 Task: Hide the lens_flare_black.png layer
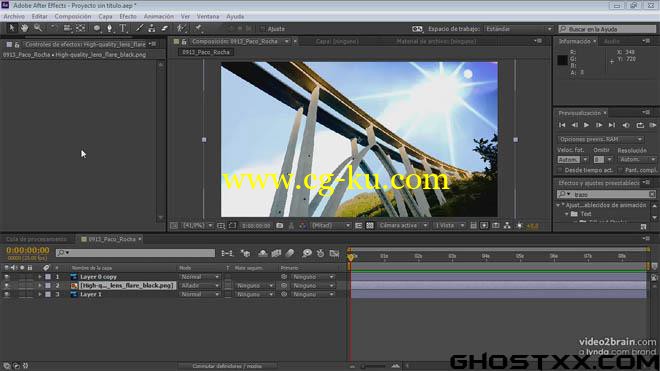pos(6,286)
